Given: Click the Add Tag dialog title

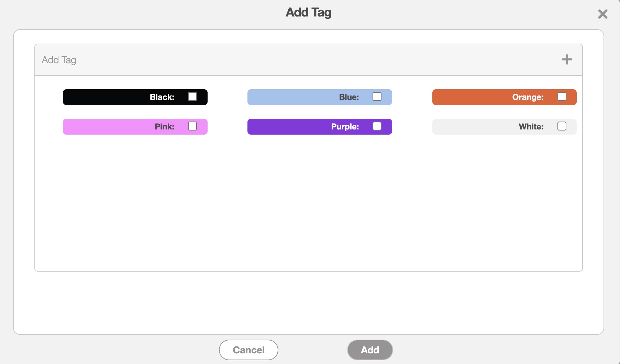Looking at the screenshot, I should coord(308,12).
